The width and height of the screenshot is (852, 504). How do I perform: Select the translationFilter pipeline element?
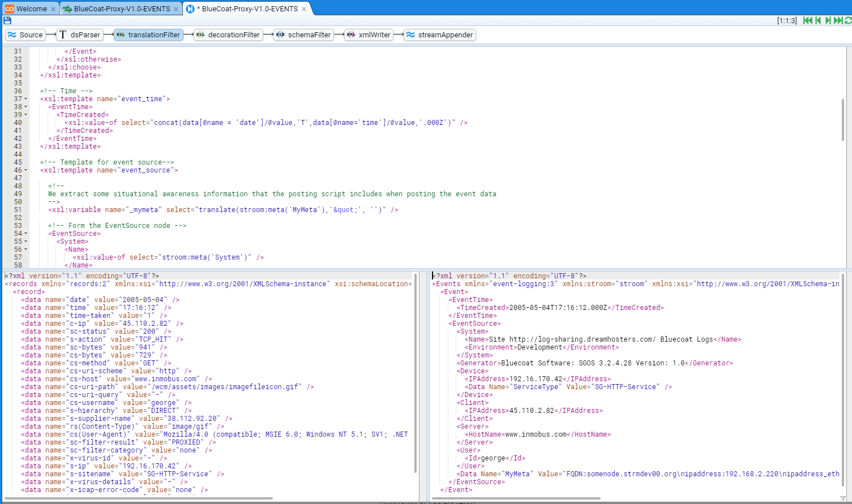(148, 35)
